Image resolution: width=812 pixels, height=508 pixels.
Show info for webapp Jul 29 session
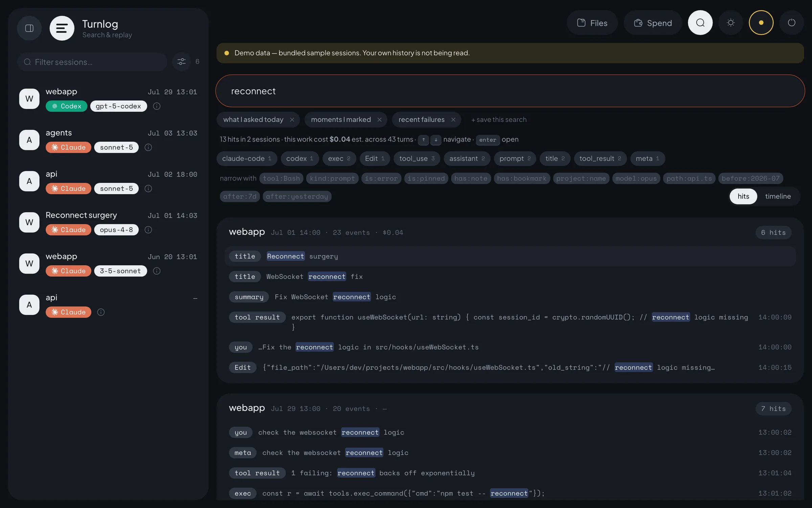tap(157, 106)
